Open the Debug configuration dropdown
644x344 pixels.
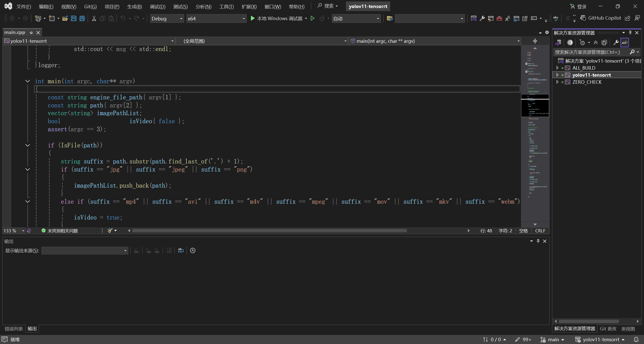click(167, 19)
